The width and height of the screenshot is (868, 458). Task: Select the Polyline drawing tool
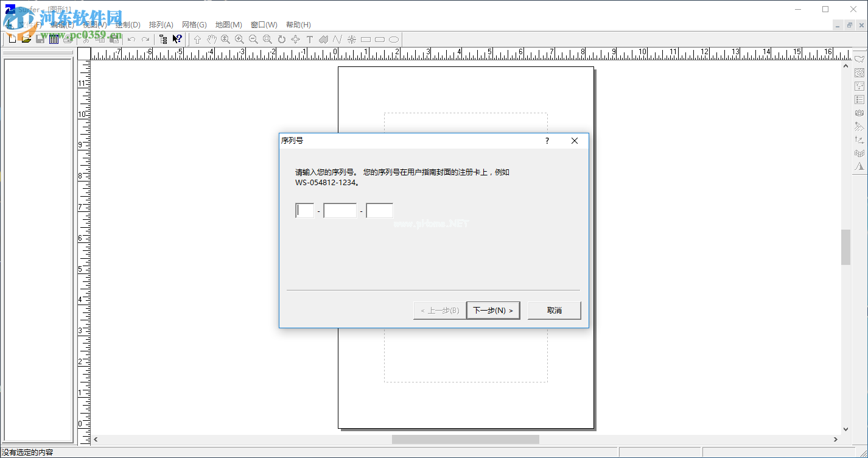(337, 39)
